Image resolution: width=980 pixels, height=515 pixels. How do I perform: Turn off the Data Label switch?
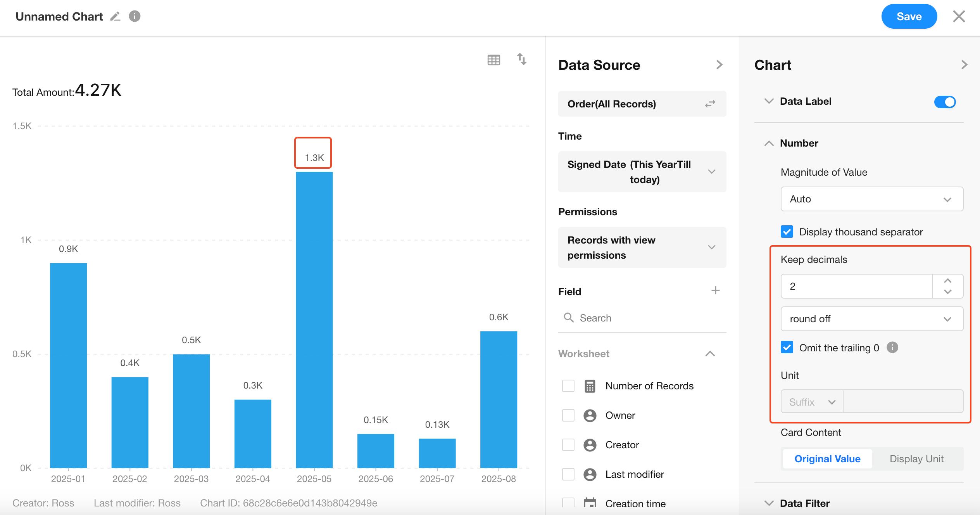pyautogui.click(x=944, y=102)
